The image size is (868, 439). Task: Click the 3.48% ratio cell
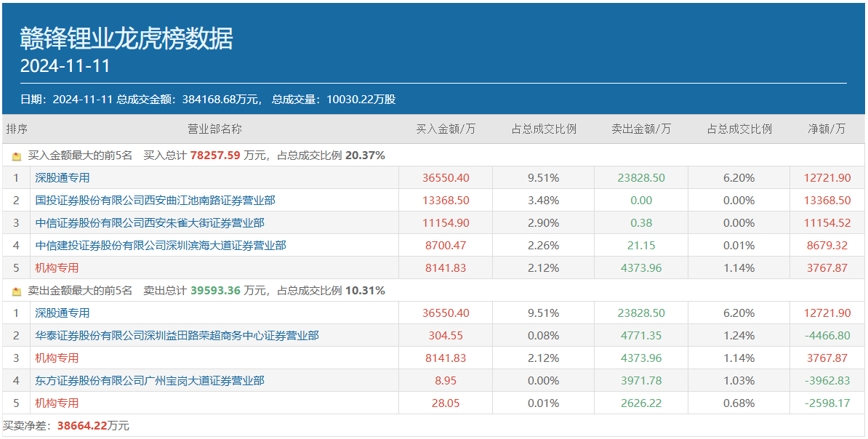544,201
